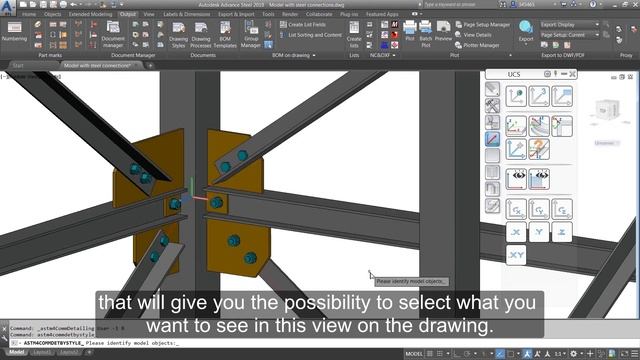Screen dimensions: 640x360
Task: Open the annotation scale 1:1 dropdown
Action: tap(560, 353)
